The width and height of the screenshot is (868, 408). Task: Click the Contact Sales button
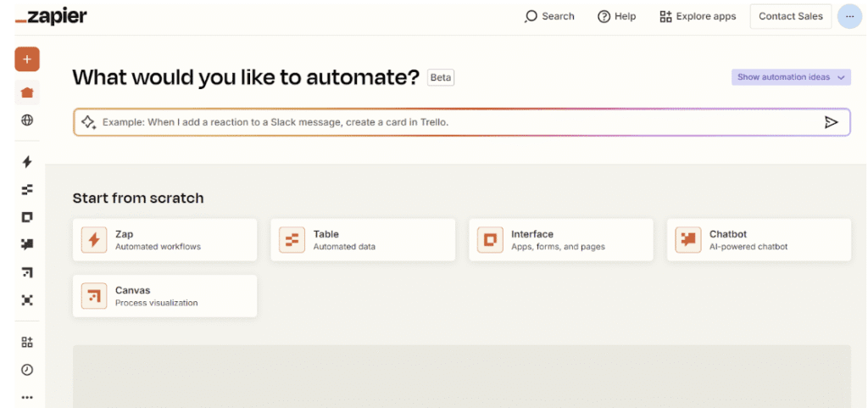(791, 17)
